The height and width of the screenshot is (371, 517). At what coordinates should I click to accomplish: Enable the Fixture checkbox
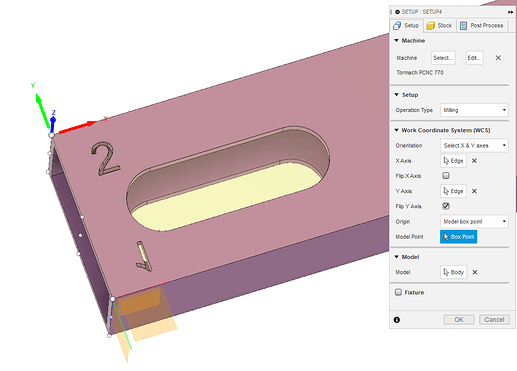tap(398, 292)
